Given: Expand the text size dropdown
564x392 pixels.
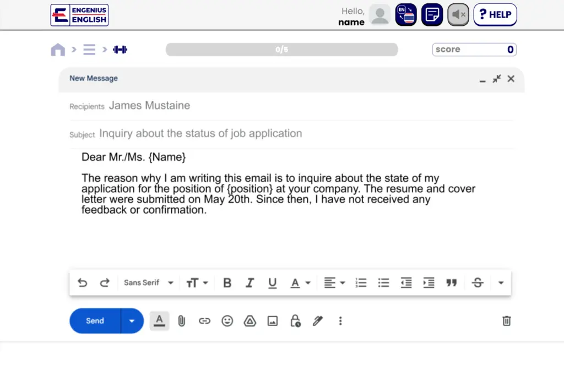Looking at the screenshot, I should 197,283.
